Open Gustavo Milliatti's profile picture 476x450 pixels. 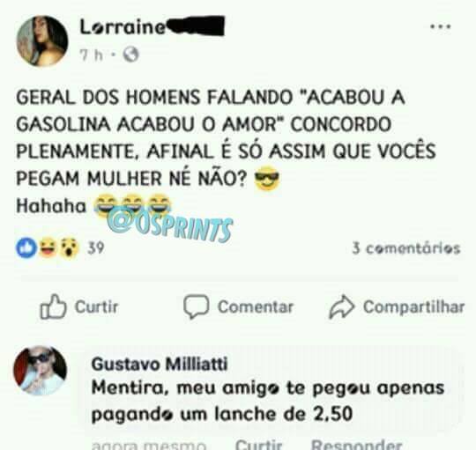point(40,371)
